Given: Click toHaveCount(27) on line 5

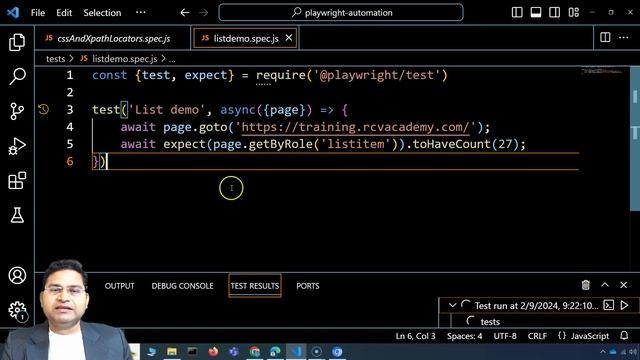Looking at the screenshot, I should pos(466,144).
